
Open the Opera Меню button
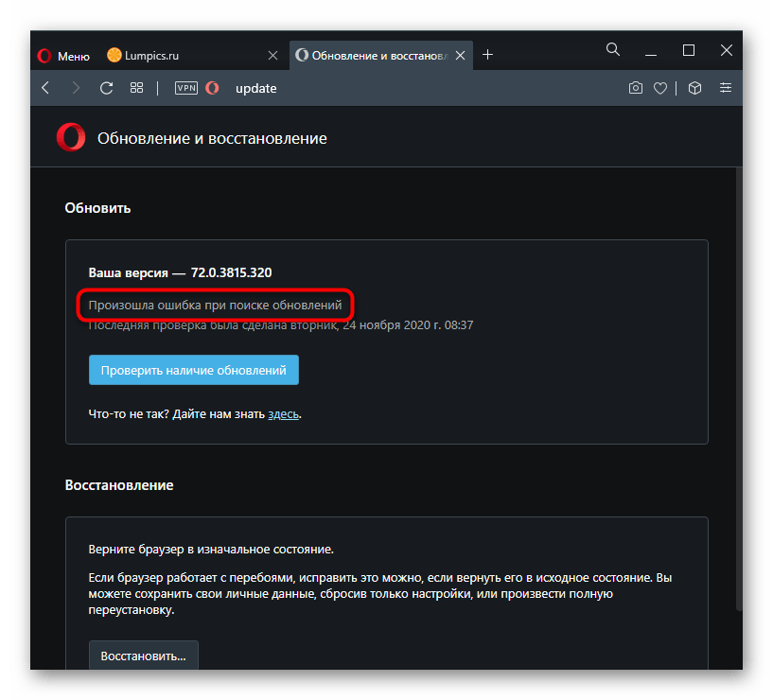click(x=63, y=56)
